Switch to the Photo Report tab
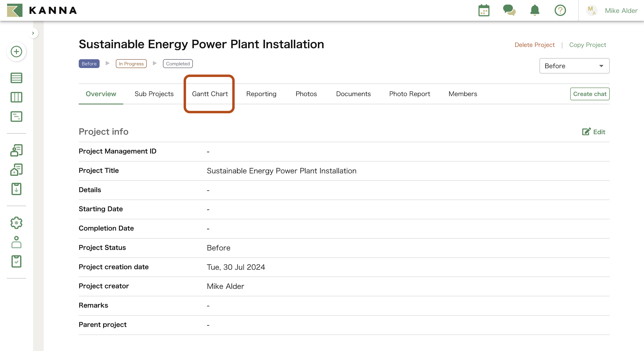Screen dimensions: 644x351 tap(409, 94)
